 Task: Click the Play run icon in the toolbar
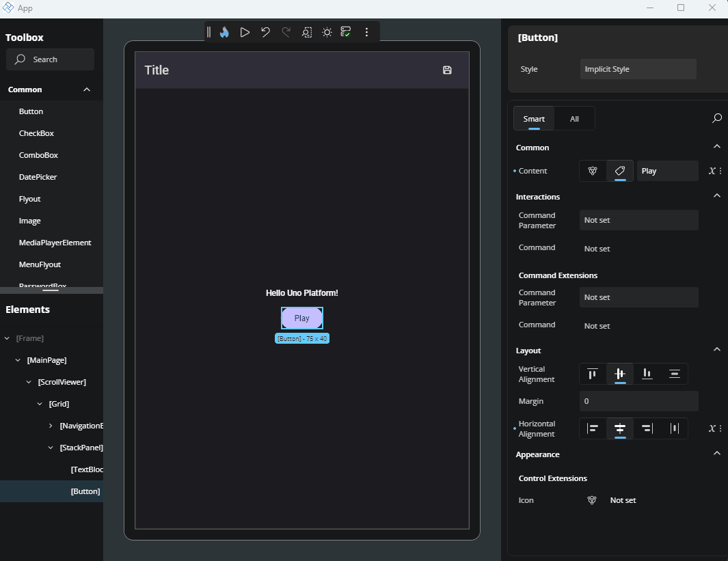pyautogui.click(x=245, y=31)
